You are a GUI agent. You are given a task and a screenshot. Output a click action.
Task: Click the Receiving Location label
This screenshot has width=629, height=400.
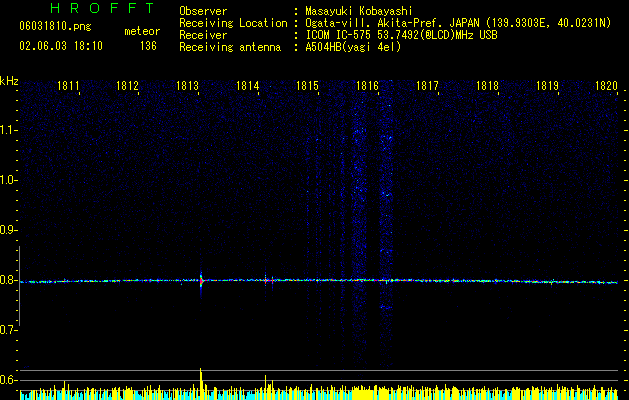[x=233, y=23]
